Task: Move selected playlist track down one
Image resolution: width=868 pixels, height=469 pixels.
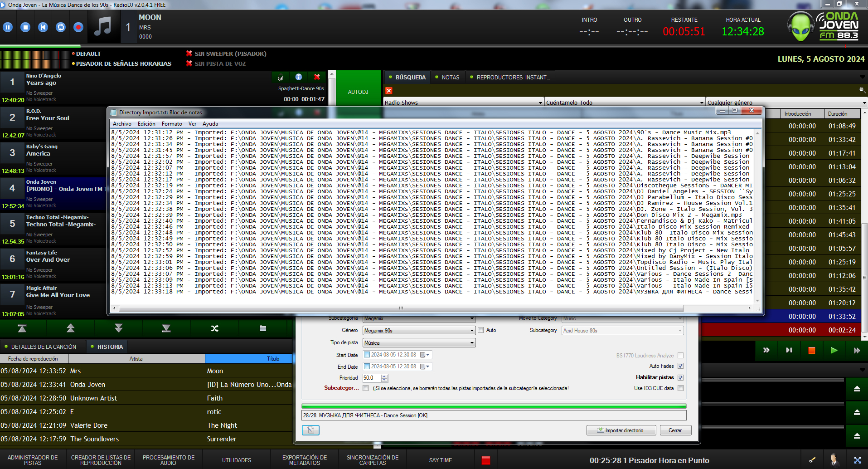Action: 118,328
